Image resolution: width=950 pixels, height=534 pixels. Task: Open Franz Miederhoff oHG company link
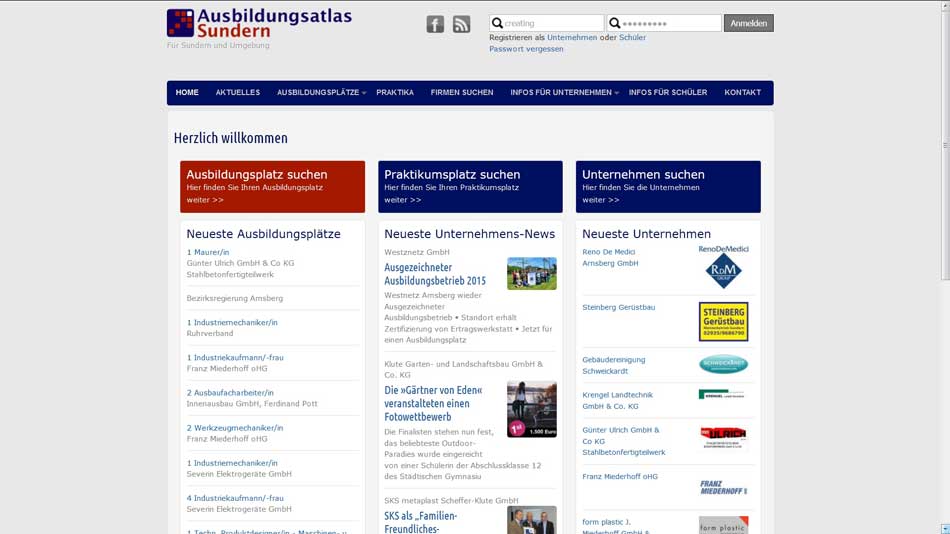[x=620, y=476]
